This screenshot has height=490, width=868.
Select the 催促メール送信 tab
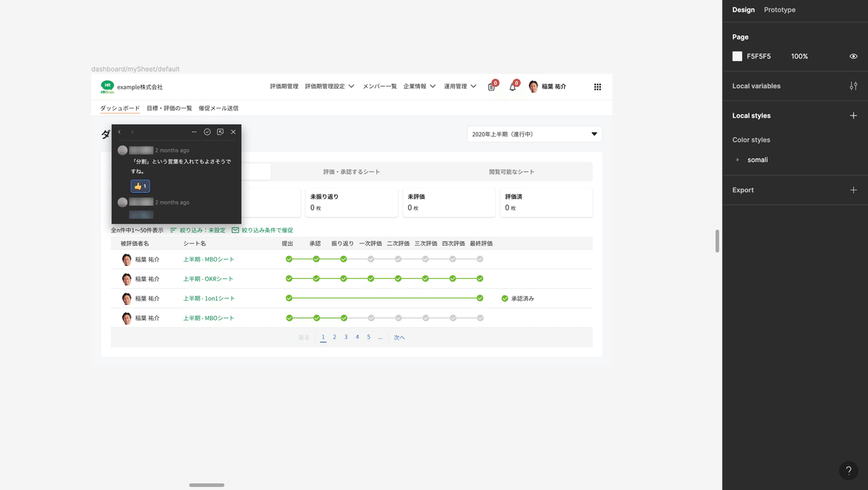tap(218, 108)
